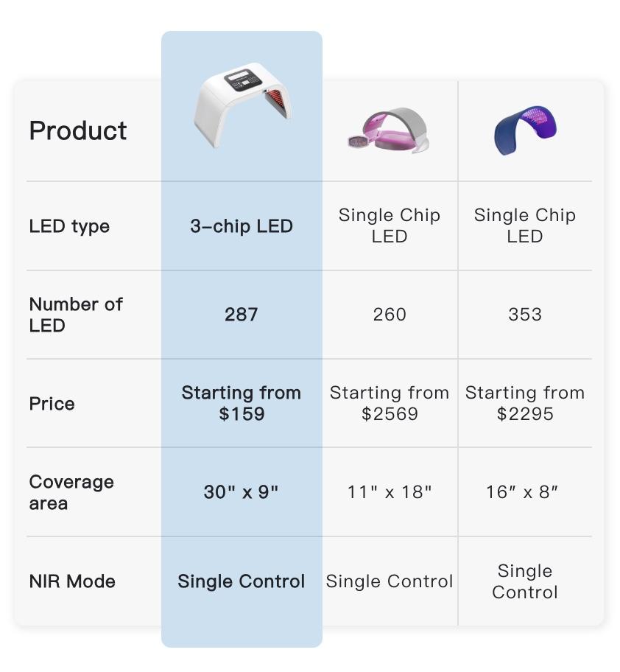The image size is (620, 672).
Task: Click the LED type row label
Action: click(69, 226)
